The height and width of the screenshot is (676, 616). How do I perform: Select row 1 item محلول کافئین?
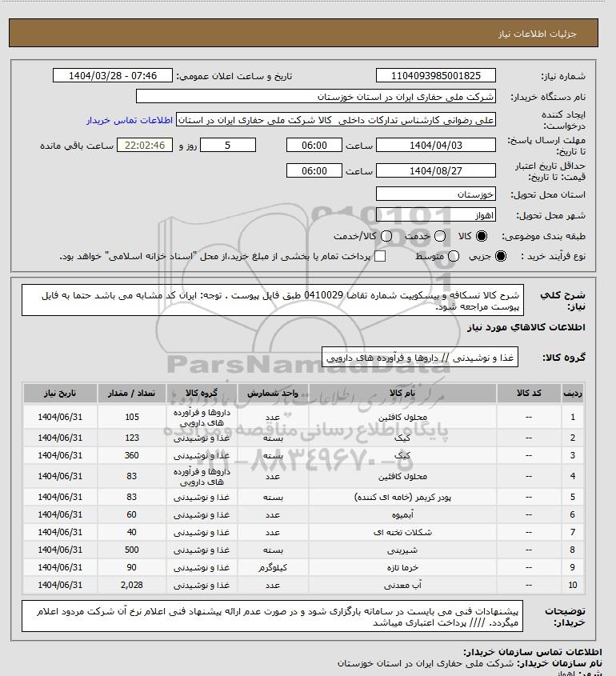click(402, 418)
